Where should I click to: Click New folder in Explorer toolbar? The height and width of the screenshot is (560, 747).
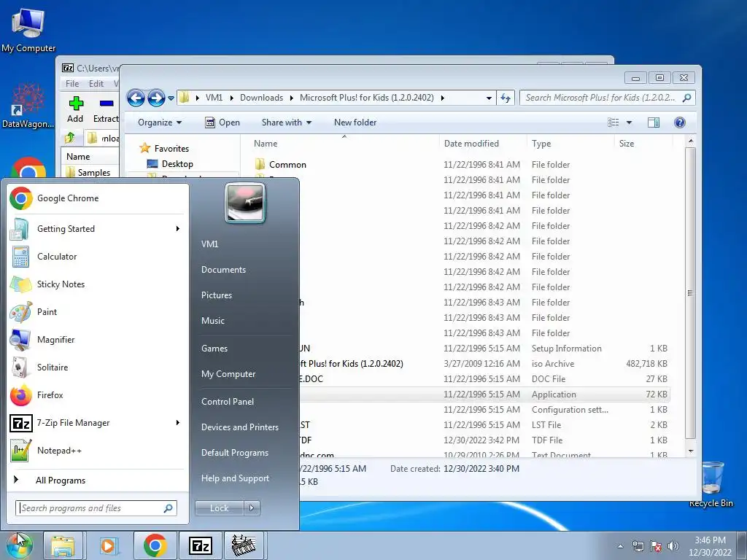(355, 122)
